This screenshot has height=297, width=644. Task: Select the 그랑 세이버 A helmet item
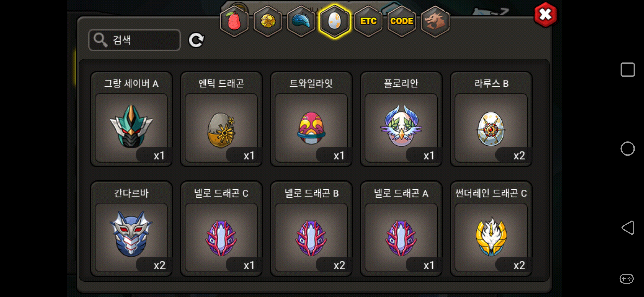pos(131,119)
